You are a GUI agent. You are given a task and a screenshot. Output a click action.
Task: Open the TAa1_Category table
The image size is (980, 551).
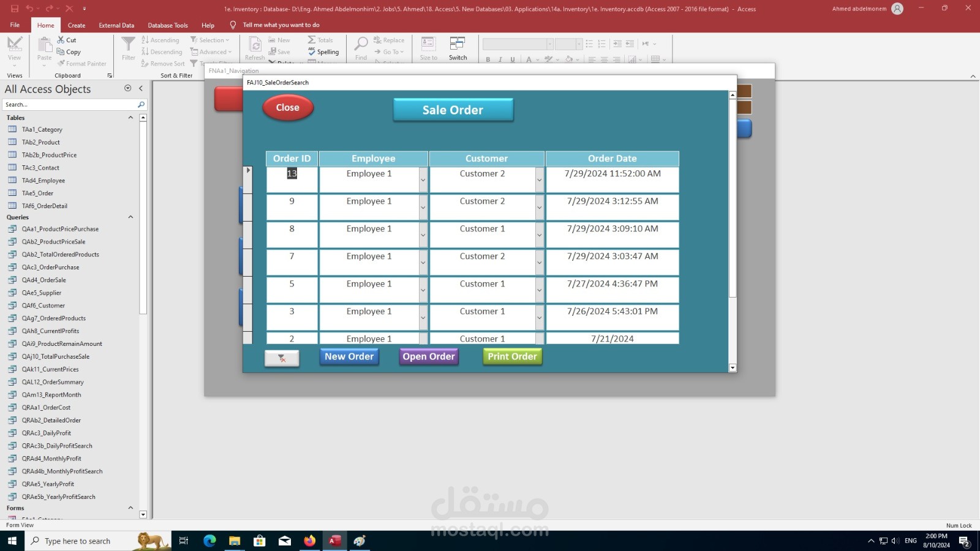point(42,129)
